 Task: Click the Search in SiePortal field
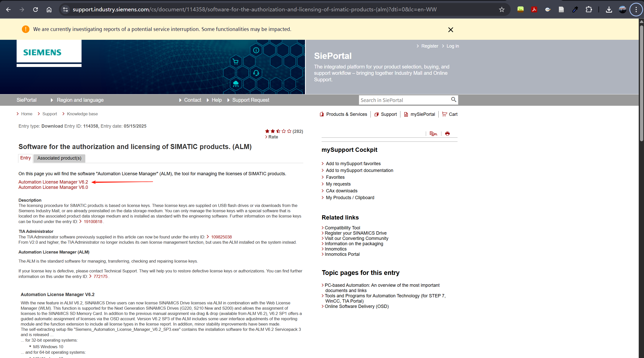coord(404,100)
